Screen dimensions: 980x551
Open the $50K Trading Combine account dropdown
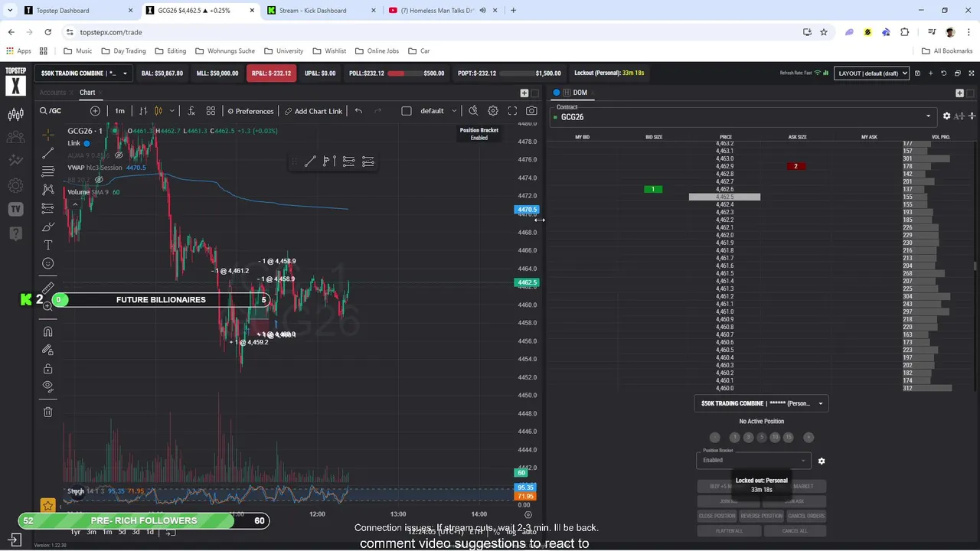click(84, 73)
